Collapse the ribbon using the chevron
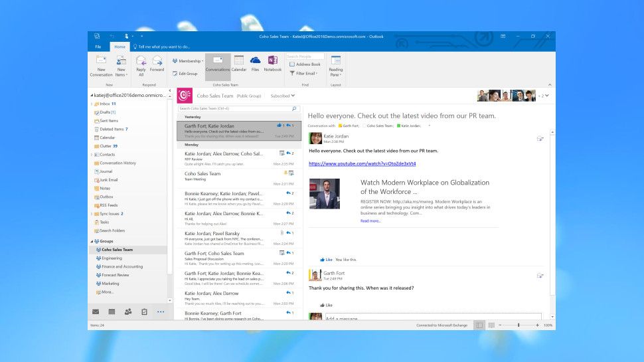The image size is (644, 362). click(x=550, y=84)
